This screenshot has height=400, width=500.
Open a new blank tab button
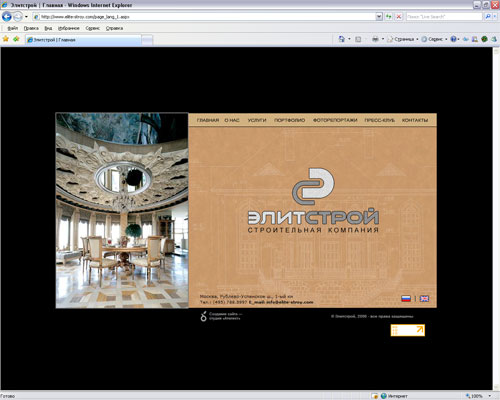(x=147, y=40)
